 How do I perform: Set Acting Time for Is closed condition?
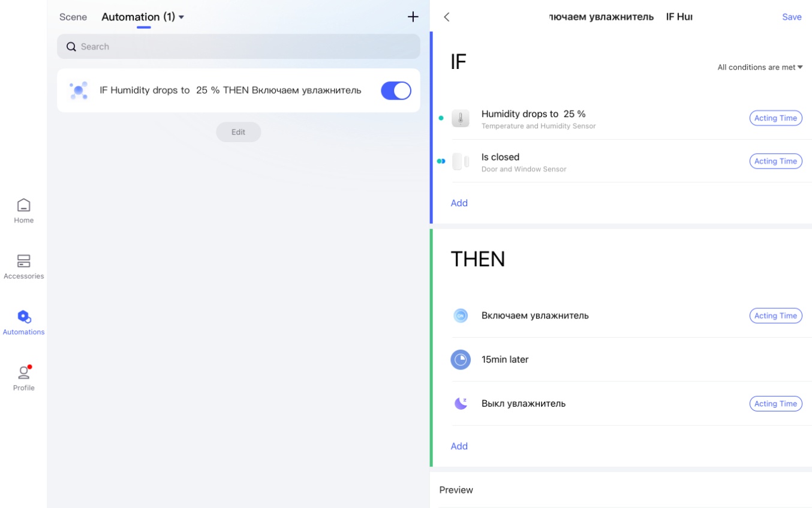tap(775, 161)
